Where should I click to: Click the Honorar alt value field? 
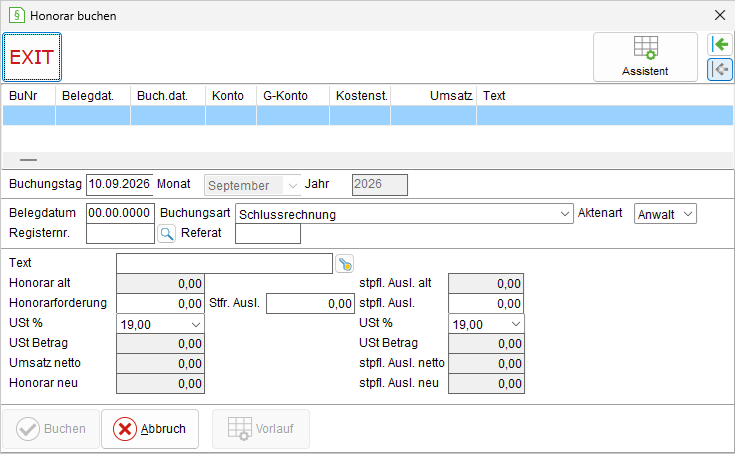tap(160, 283)
